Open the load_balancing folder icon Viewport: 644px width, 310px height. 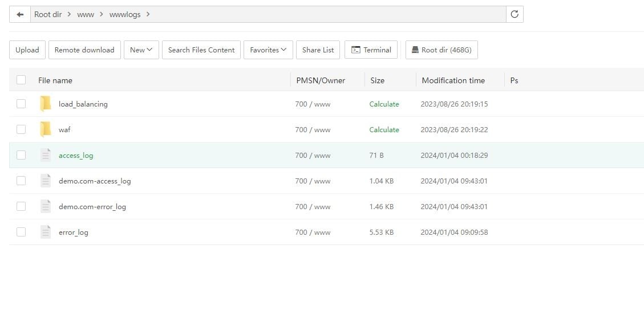[x=46, y=104]
